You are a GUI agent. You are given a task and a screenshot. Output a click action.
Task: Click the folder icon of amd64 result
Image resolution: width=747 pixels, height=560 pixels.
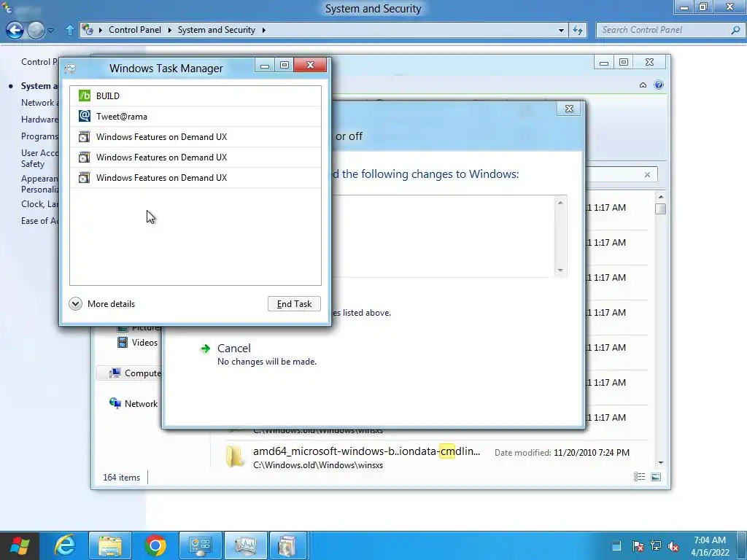pos(234,456)
